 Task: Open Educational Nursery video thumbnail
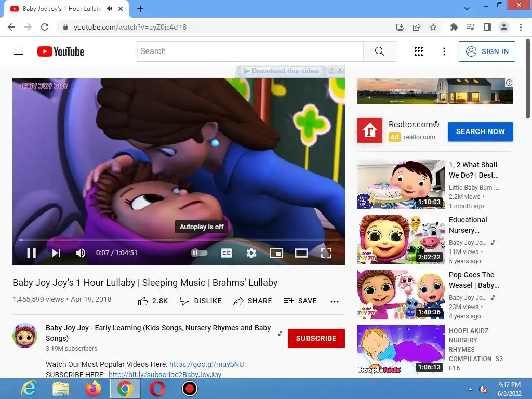[401, 239]
